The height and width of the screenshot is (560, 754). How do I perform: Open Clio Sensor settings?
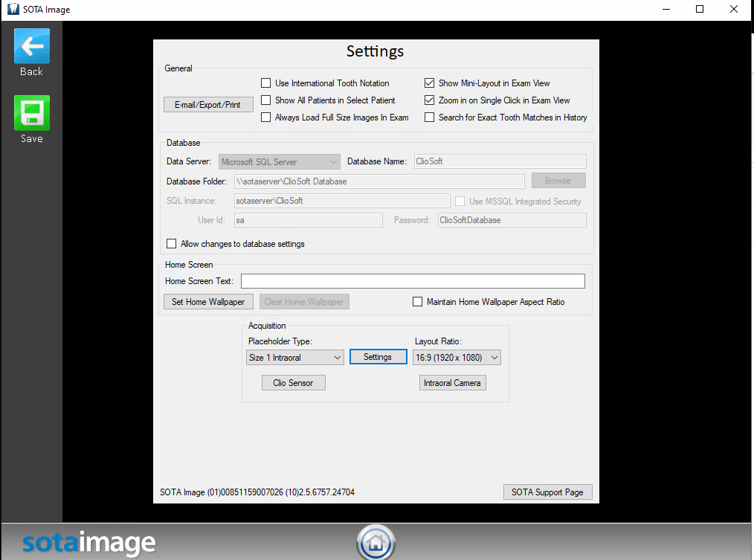(x=293, y=383)
